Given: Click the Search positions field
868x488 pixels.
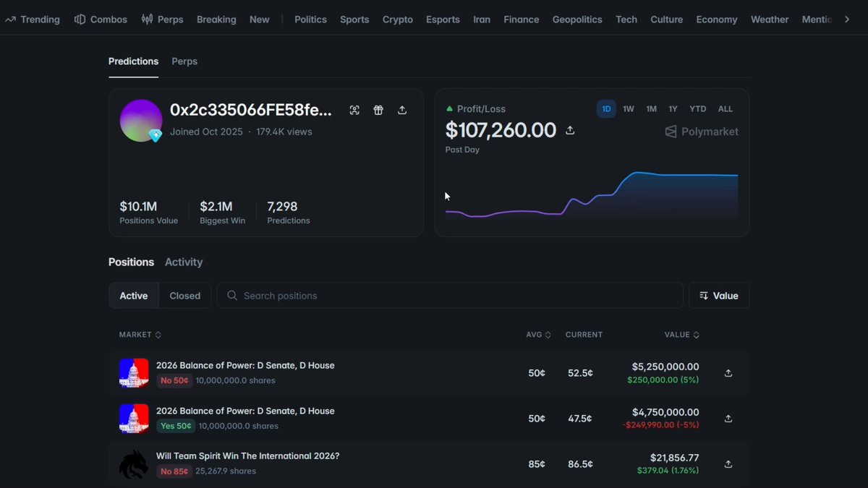Looking at the screenshot, I should pyautogui.click(x=450, y=296).
